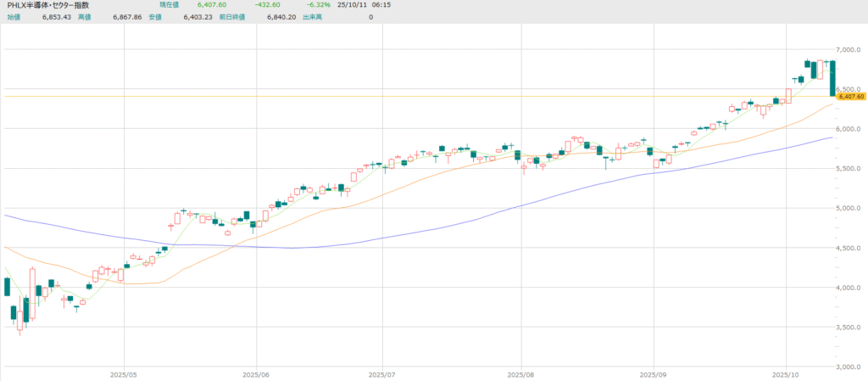The height and width of the screenshot is (381, 868).
Task: Click the orange 6,407.60 current price tag
Action: [x=850, y=97]
